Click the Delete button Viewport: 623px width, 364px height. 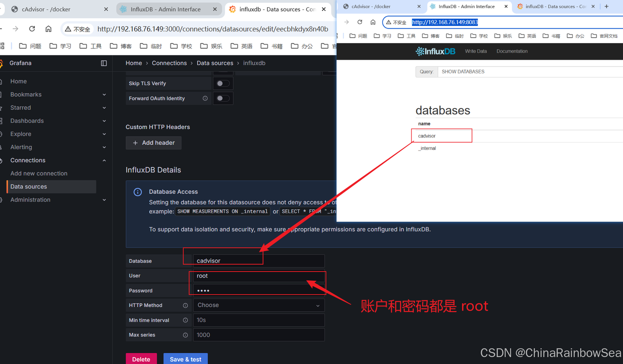(x=141, y=359)
